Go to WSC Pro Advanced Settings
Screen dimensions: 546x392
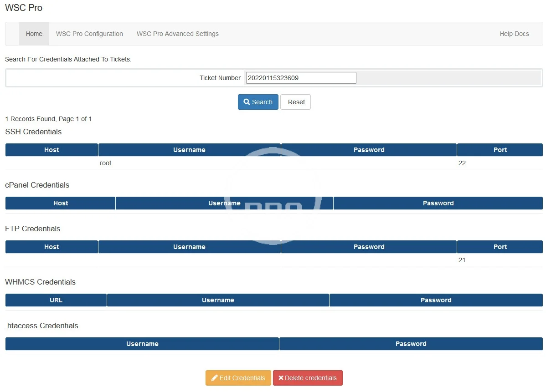point(177,34)
